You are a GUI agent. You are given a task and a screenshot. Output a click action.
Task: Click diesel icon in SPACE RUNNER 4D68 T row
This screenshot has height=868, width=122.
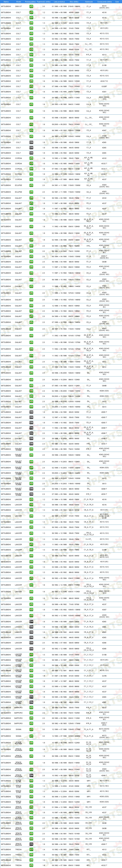click(31, 775)
